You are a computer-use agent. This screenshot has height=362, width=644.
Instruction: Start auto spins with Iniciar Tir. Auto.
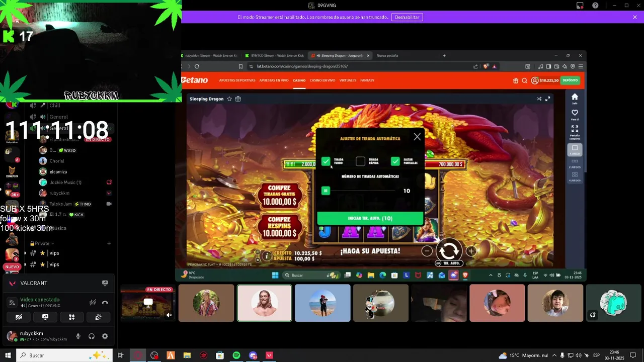(370, 218)
